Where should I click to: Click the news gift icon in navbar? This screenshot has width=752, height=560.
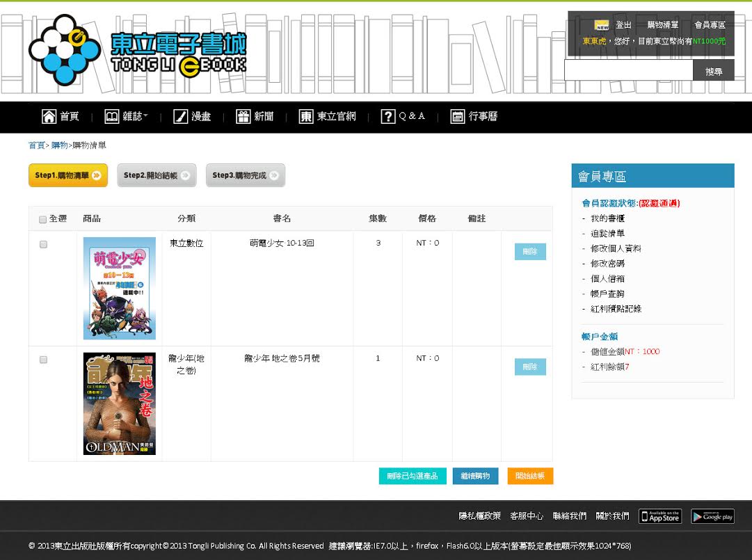243,116
